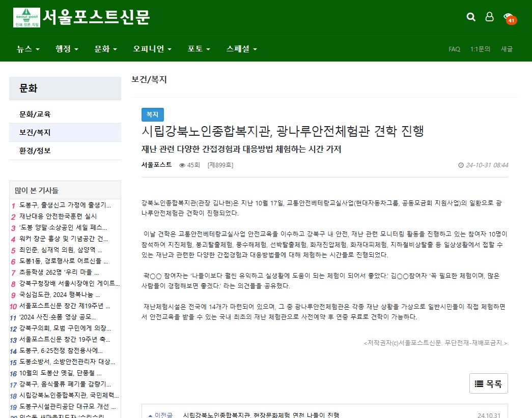
Task: Click the notification icon with 41 badge
Action: [x=509, y=18]
